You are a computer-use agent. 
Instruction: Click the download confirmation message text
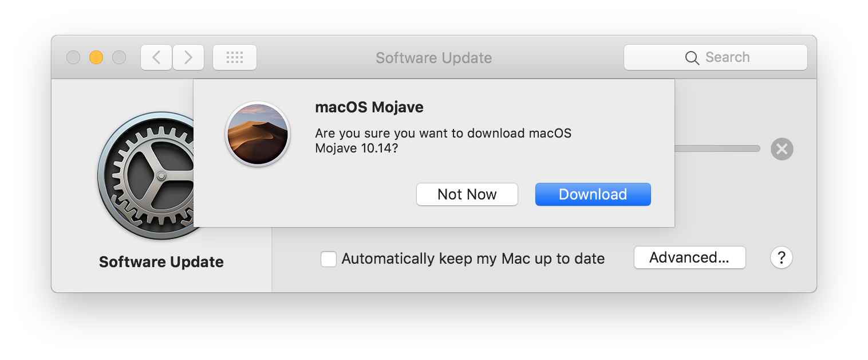tap(444, 140)
